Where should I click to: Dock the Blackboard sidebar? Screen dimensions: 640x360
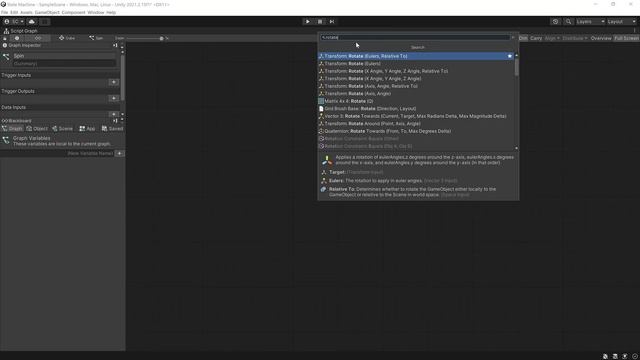(115, 121)
